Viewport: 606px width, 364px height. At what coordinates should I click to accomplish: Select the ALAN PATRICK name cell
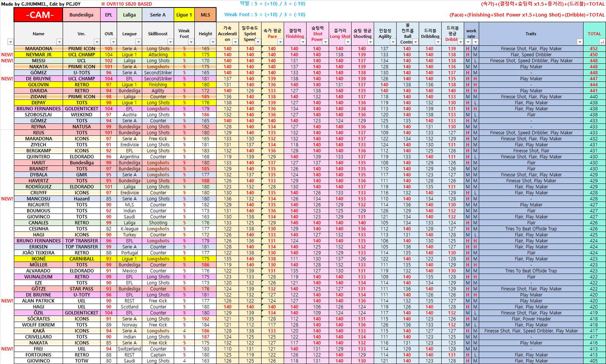point(38,301)
